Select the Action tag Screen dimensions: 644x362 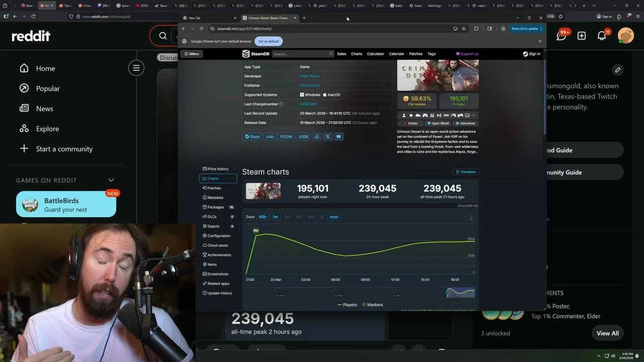(410, 123)
